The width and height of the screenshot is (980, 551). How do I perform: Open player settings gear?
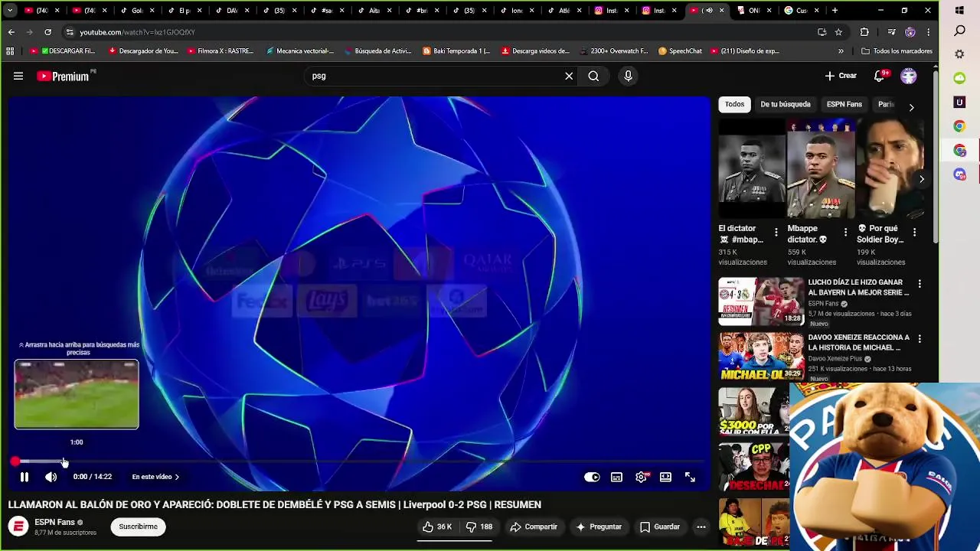click(x=641, y=477)
